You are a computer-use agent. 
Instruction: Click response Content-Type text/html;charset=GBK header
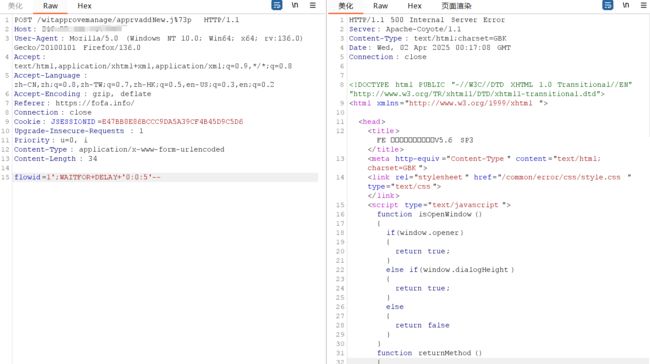tap(427, 39)
